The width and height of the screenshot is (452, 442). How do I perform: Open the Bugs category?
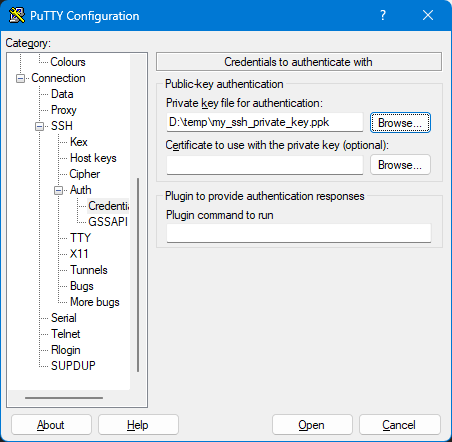[x=82, y=286]
